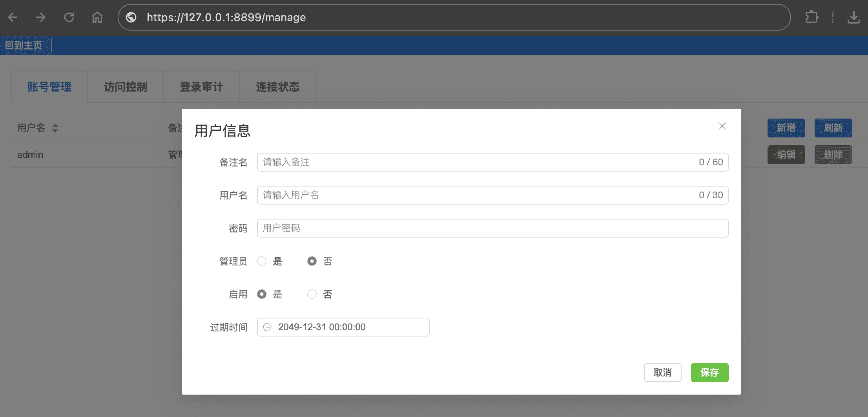
Task: Click the 回到主页 link
Action: tap(24, 46)
